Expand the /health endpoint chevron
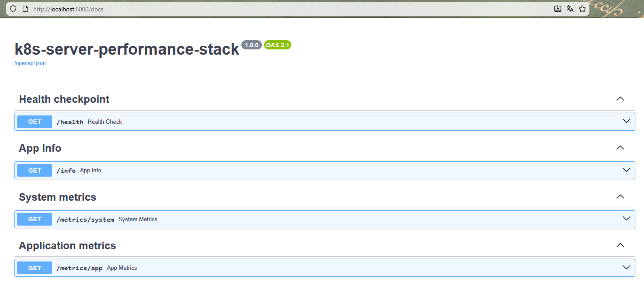The image size is (644, 296). [626, 122]
